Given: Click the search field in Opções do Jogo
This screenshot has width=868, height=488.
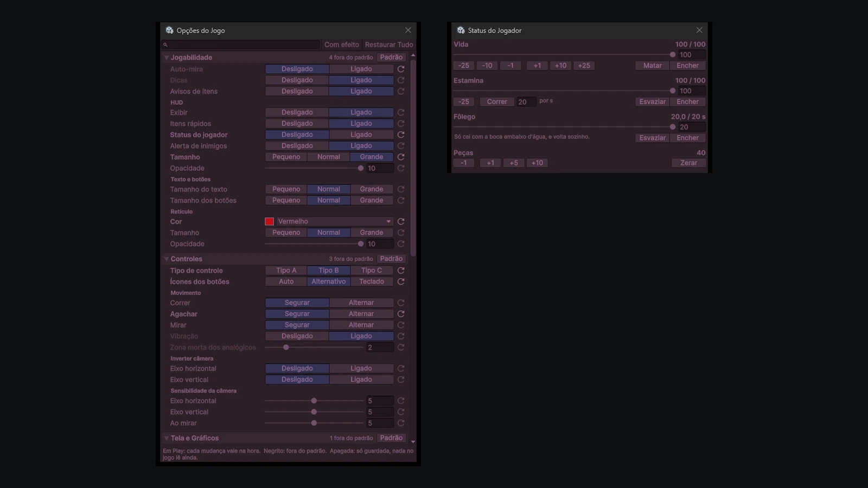Looking at the screenshot, I should 241,44.
